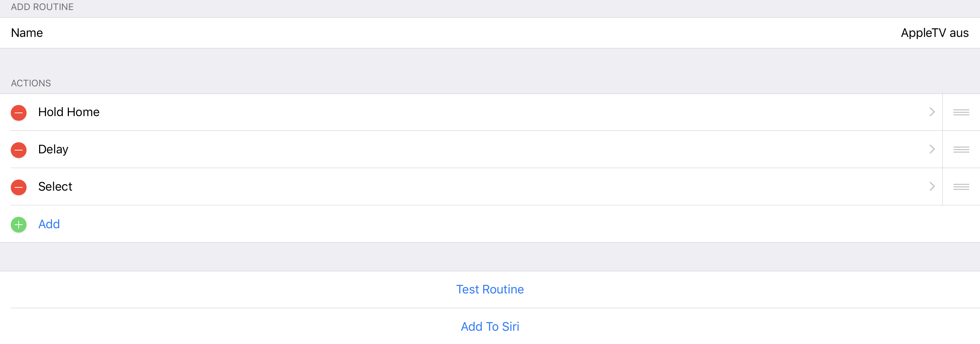Edit the routine name "AppleTV aus"

934,33
